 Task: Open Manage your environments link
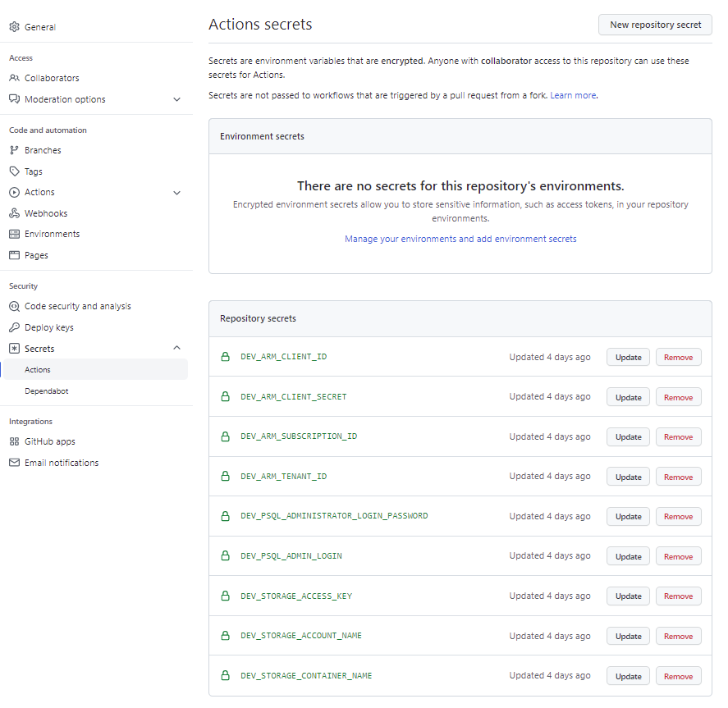point(460,239)
